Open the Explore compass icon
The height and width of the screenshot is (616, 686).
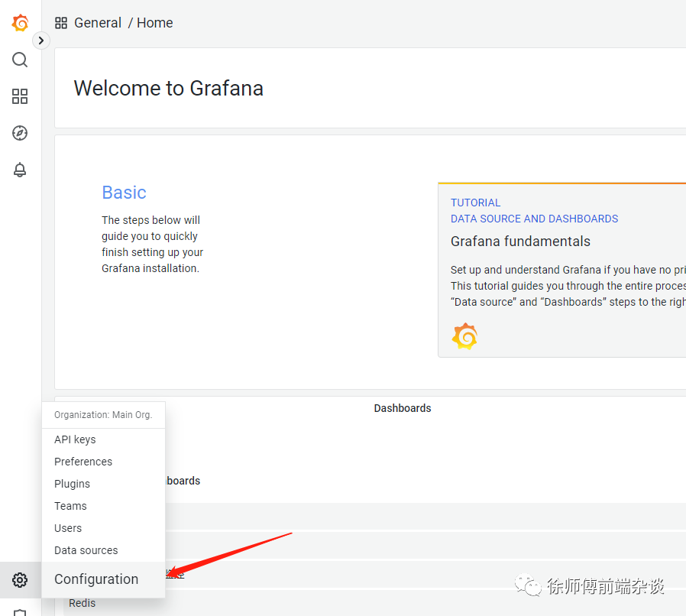(x=20, y=133)
